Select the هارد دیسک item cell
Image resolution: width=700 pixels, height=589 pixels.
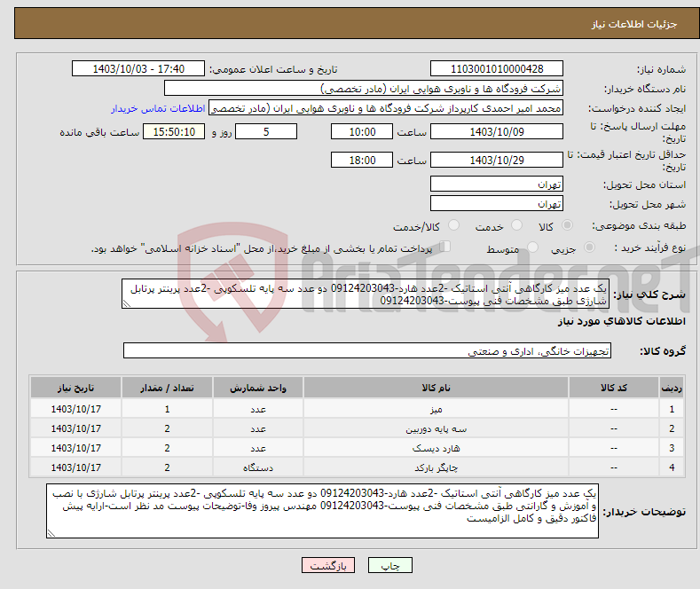[x=437, y=448]
